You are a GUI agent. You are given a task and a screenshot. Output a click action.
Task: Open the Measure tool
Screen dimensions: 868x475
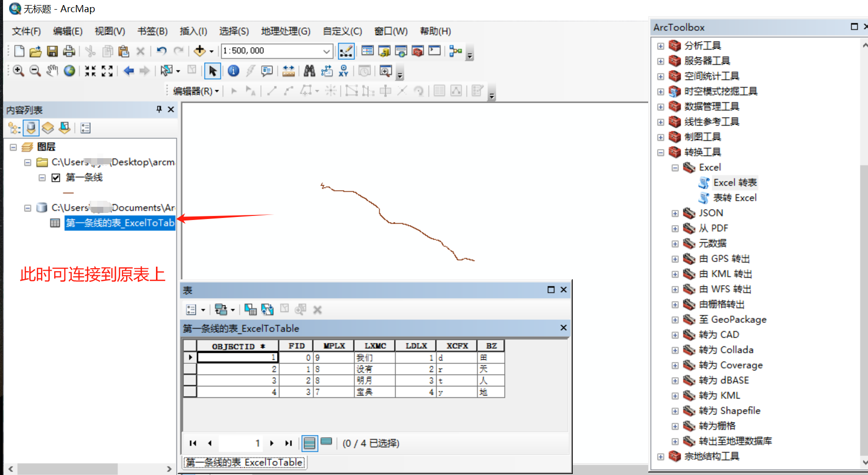click(289, 71)
